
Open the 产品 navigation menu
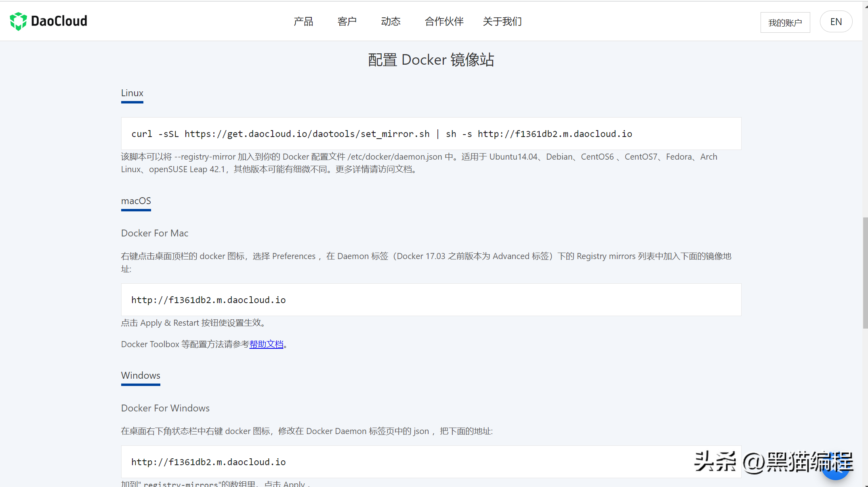pos(303,21)
